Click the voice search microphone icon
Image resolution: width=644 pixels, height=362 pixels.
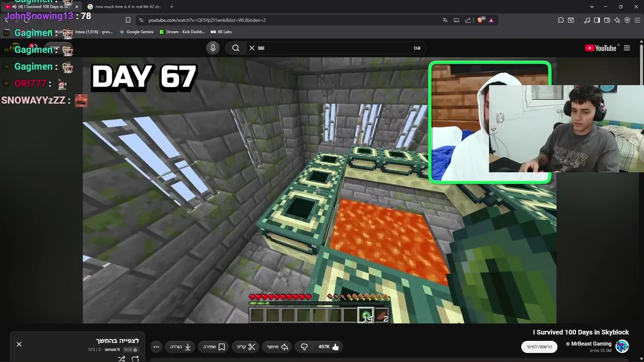point(213,48)
